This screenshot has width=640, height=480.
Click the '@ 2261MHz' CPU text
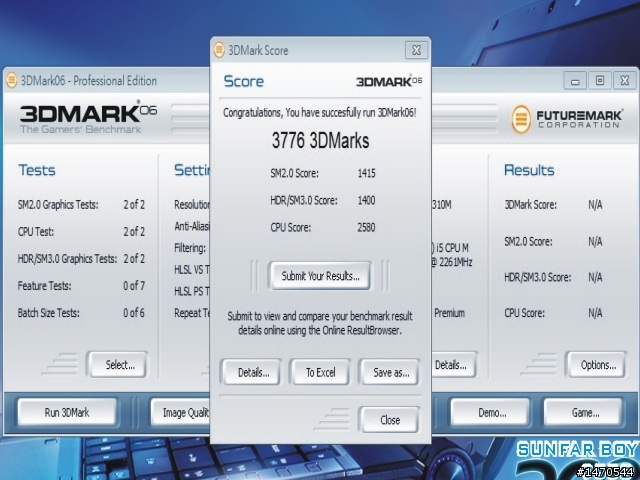tap(452, 262)
